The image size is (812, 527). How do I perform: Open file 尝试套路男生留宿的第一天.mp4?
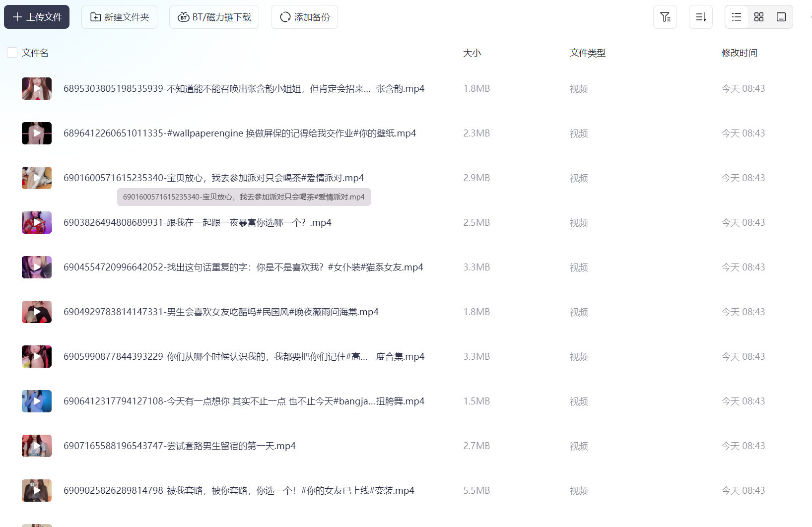pyautogui.click(x=179, y=446)
